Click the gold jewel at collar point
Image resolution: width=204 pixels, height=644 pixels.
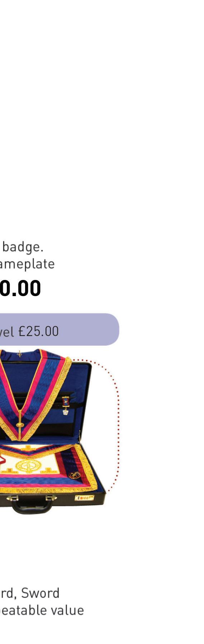tap(20, 425)
